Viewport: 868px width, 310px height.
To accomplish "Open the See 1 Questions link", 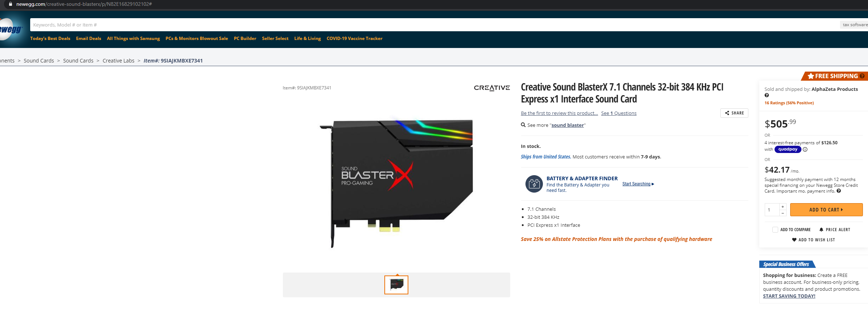I will click(x=619, y=113).
